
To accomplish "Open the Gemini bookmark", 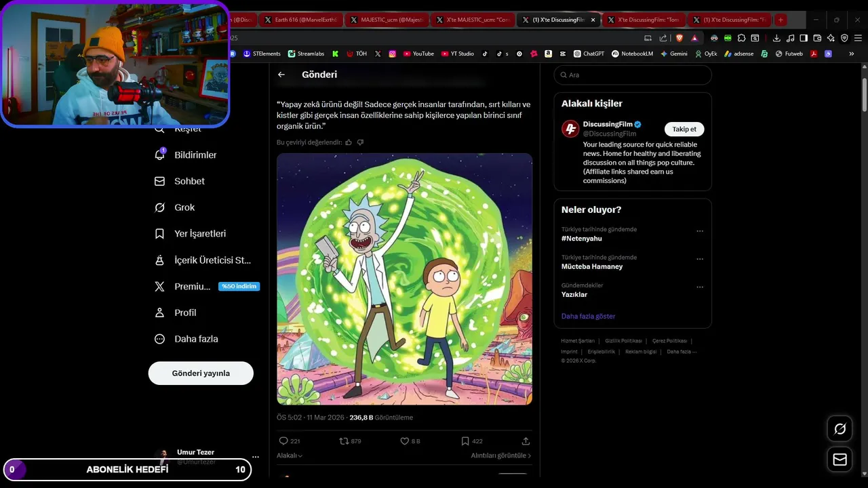I will [673, 54].
